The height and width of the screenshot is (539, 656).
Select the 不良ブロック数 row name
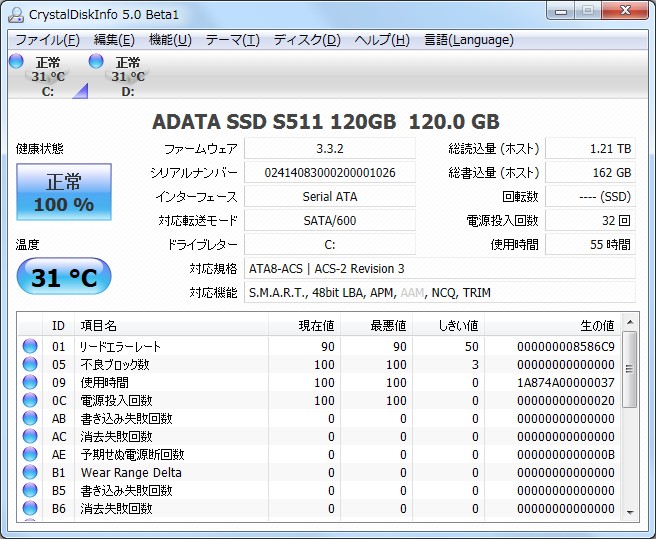point(115,364)
